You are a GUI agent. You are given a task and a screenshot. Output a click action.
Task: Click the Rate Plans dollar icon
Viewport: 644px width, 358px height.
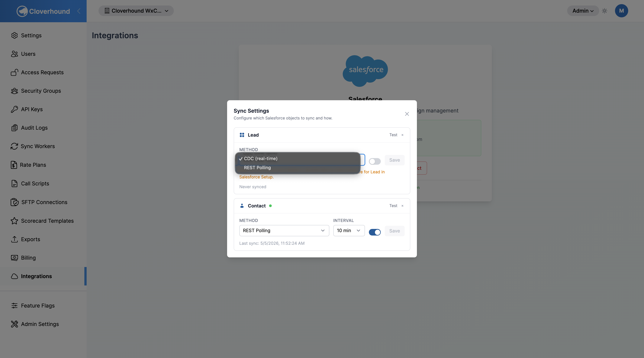(x=14, y=165)
